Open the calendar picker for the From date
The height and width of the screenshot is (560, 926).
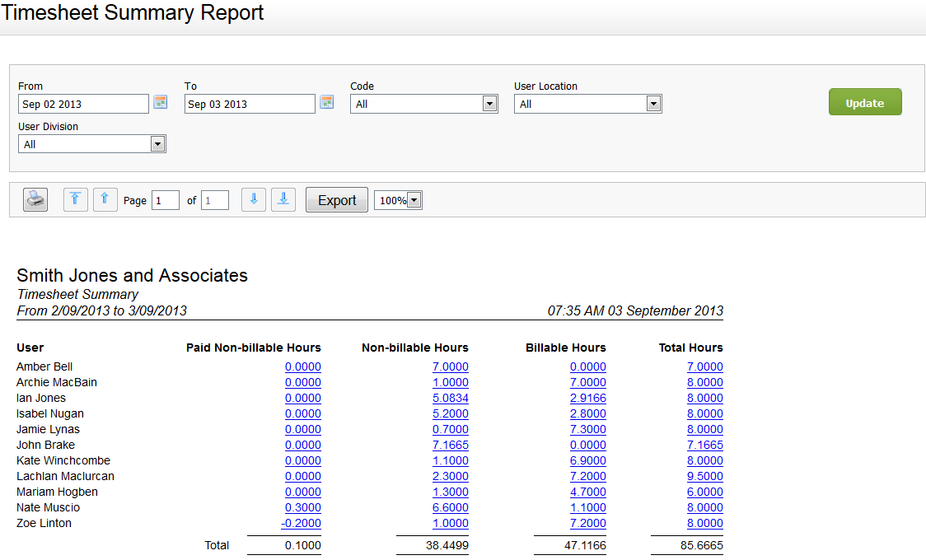[x=160, y=102]
